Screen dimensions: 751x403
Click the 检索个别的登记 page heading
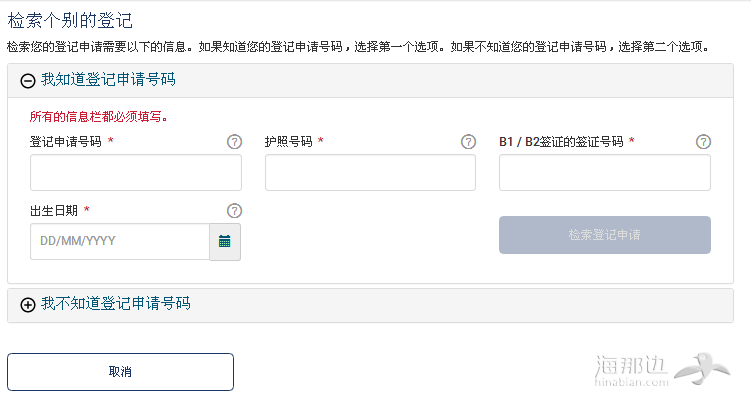70,21
